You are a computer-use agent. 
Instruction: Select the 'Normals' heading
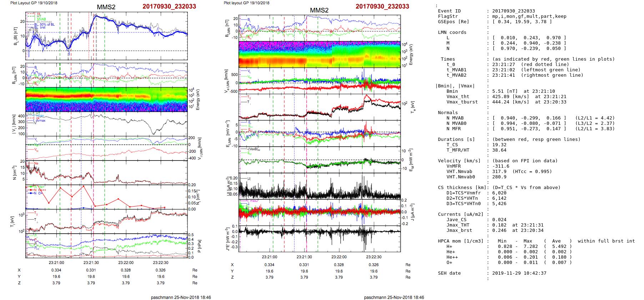tap(448, 113)
